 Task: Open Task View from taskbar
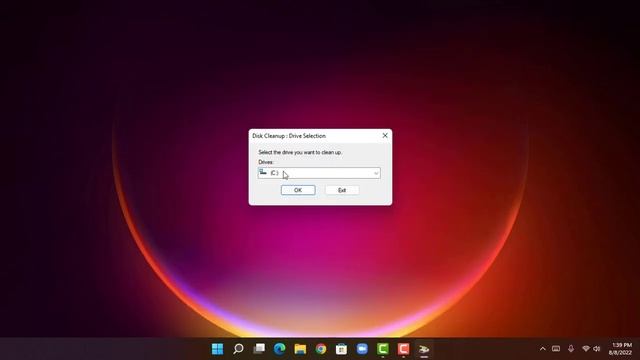(x=259, y=349)
